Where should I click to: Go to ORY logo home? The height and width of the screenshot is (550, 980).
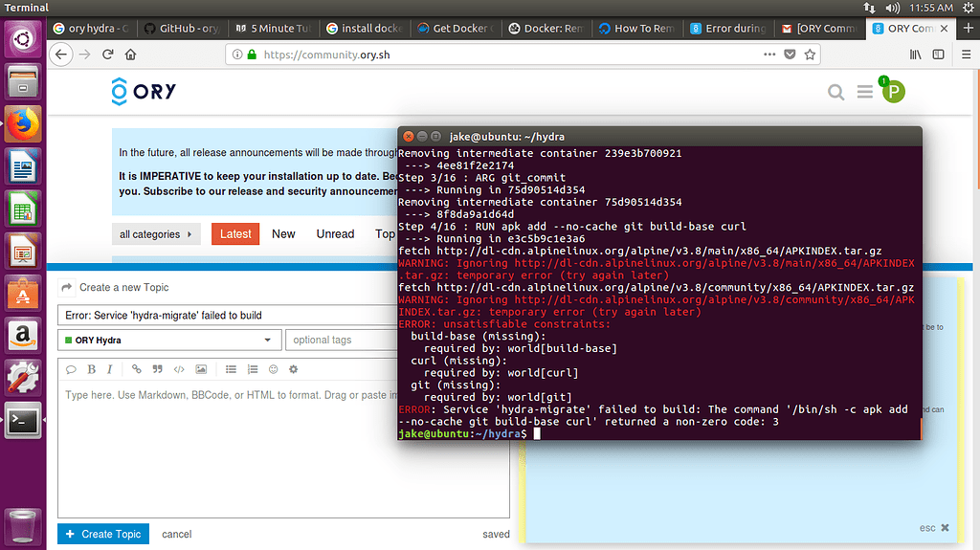click(144, 92)
